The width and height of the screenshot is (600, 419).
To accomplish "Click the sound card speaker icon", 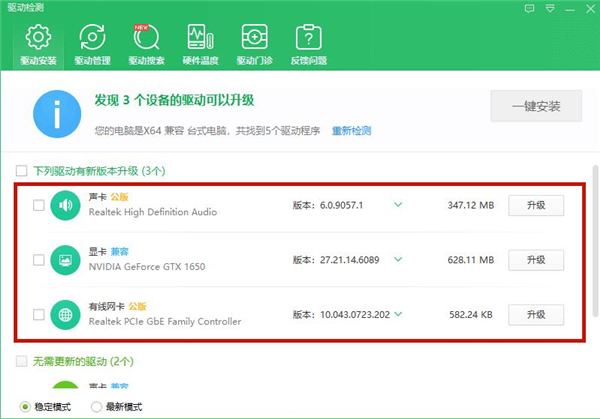I will [x=66, y=206].
